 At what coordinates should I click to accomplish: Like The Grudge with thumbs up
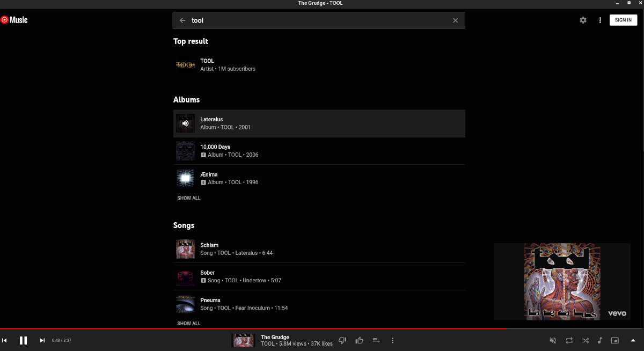point(360,340)
